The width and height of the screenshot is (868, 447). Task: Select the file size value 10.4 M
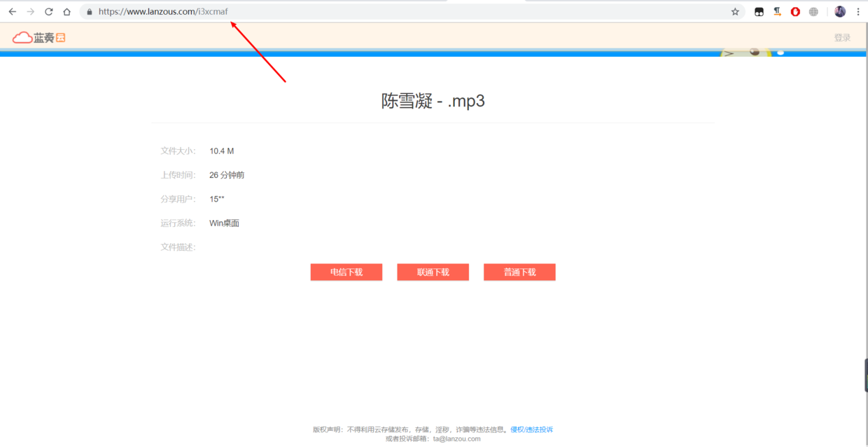(x=222, y=151)
